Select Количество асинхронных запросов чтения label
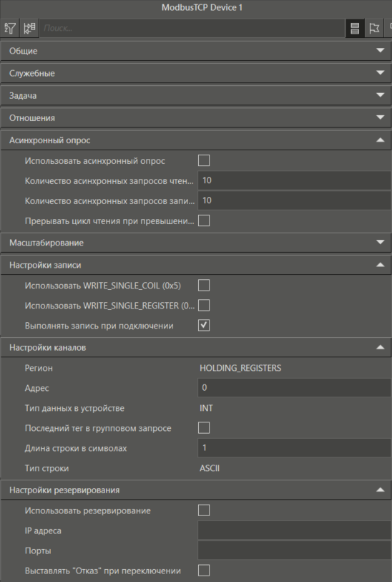The image size is (392, 582). [x=109, y=181]
